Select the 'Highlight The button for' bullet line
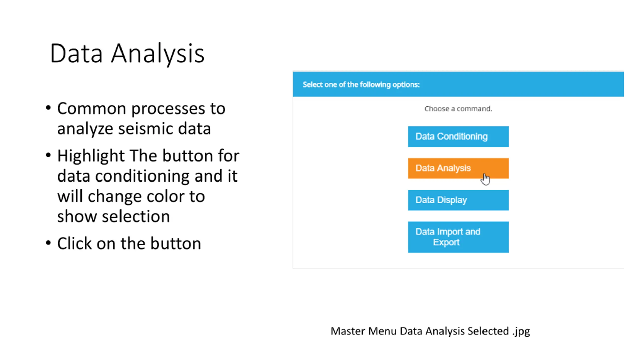The height and width of the screenshot is (362, 644). click(148, 156)
